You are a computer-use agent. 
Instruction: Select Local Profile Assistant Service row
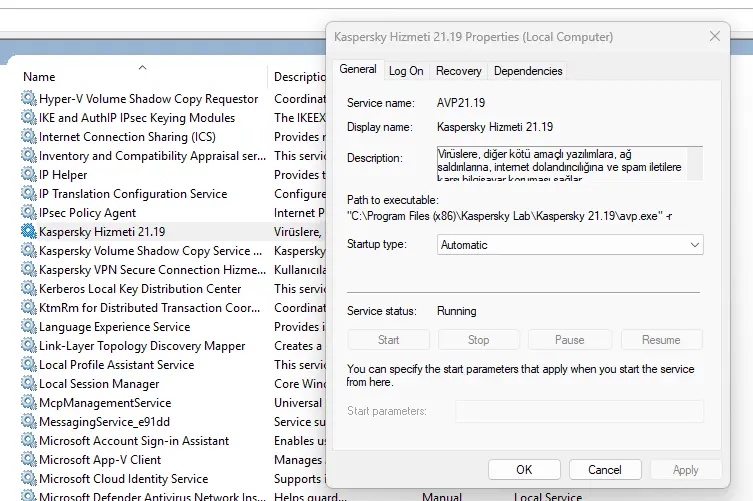coord(116,365)
